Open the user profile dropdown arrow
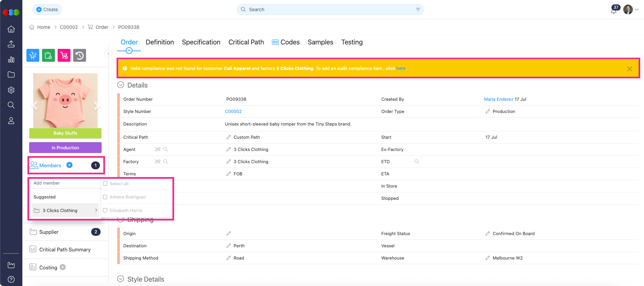 click(x=637, y=10)
